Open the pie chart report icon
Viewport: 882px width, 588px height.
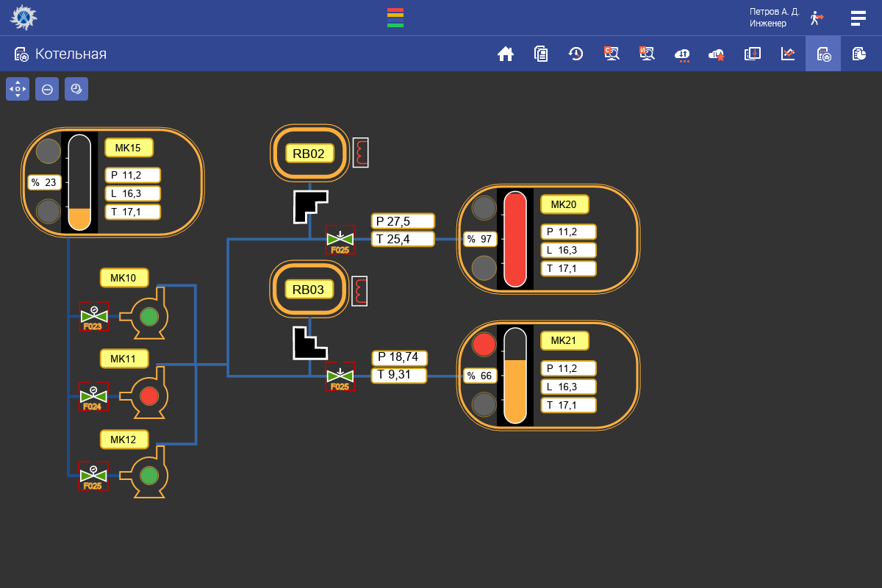tap(858, 54)
